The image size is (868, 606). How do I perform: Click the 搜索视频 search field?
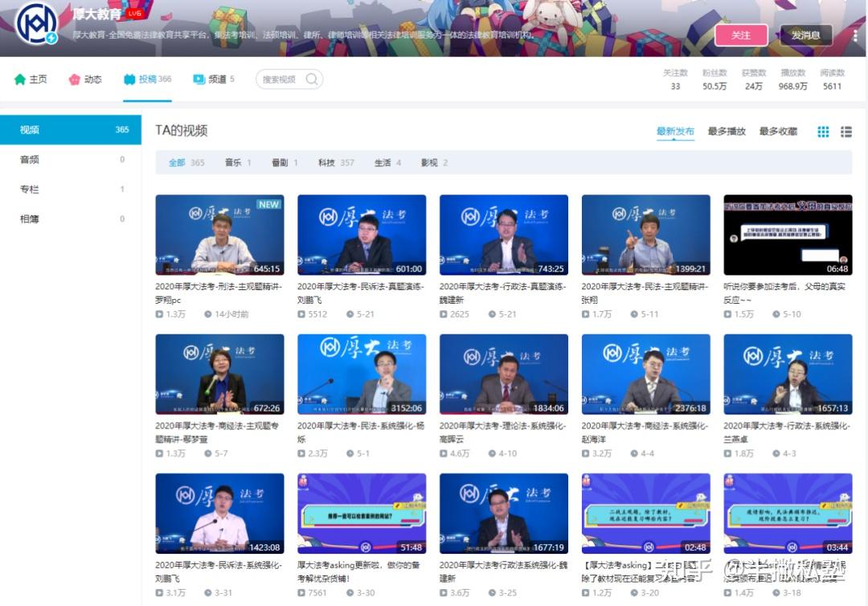tap(289, 79)
